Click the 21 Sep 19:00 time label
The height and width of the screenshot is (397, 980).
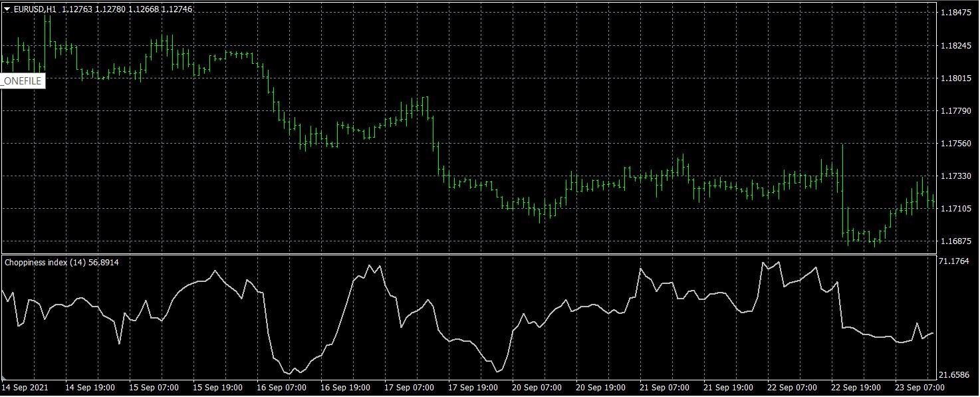(728, 388)
